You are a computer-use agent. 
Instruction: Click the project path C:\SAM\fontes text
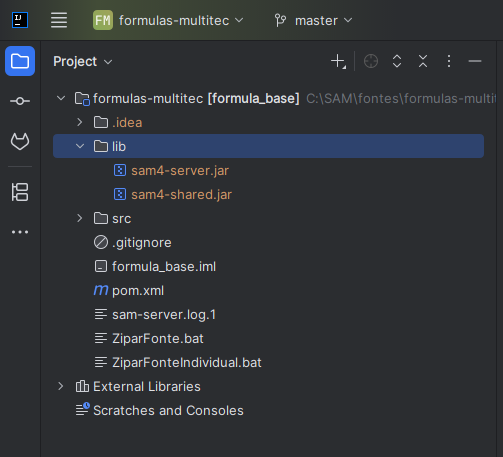click(x=401, y=98)
